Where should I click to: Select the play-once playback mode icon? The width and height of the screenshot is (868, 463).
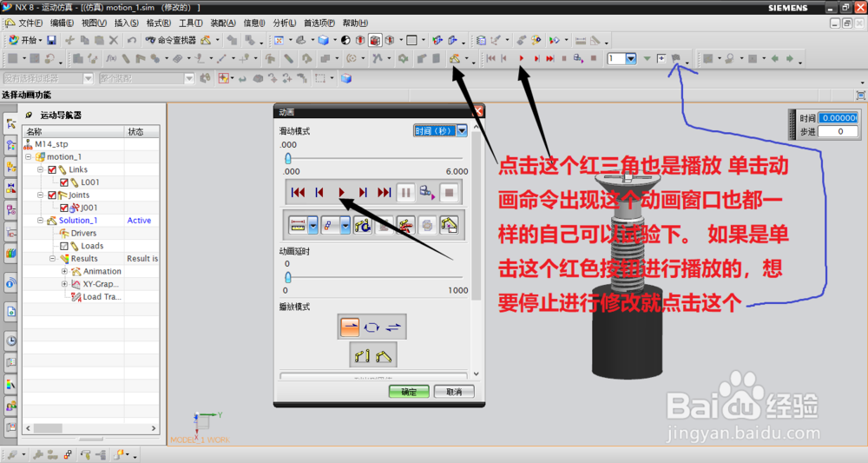[349, 327]
